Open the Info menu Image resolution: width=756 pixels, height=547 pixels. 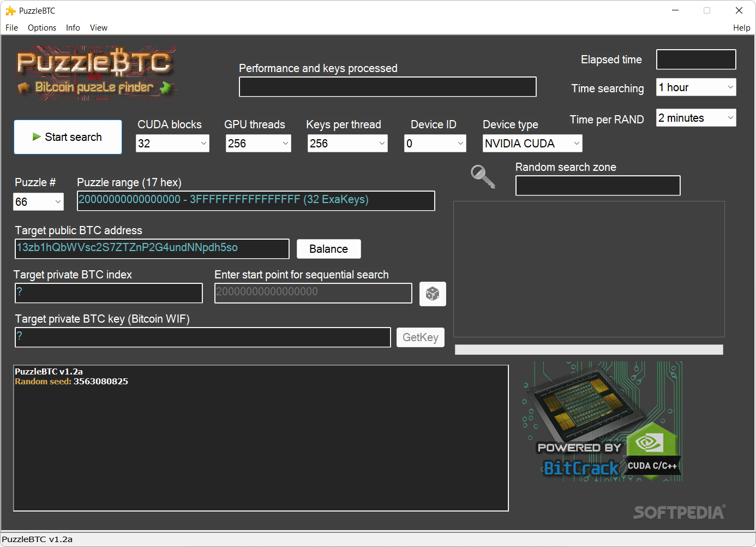point(73,28)
